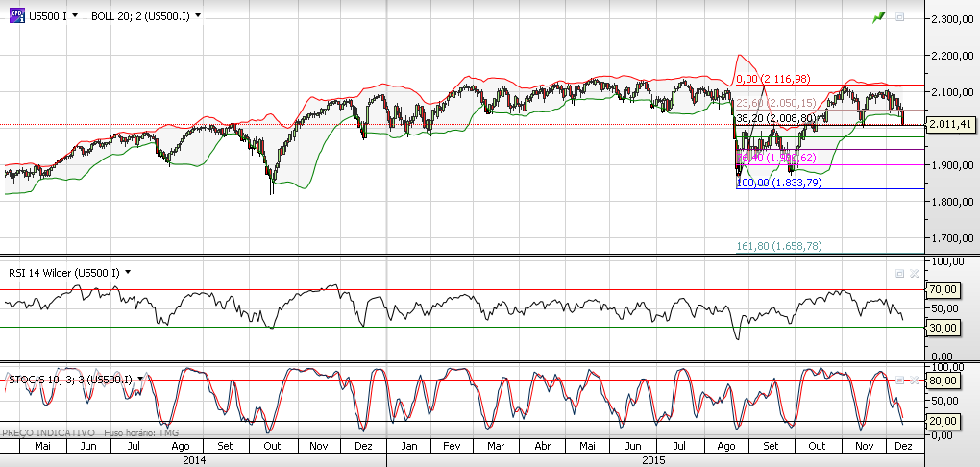Maximize the Stochastic indicator panel
This screenshot has width=980, height=467.
(x=900, y=381)
